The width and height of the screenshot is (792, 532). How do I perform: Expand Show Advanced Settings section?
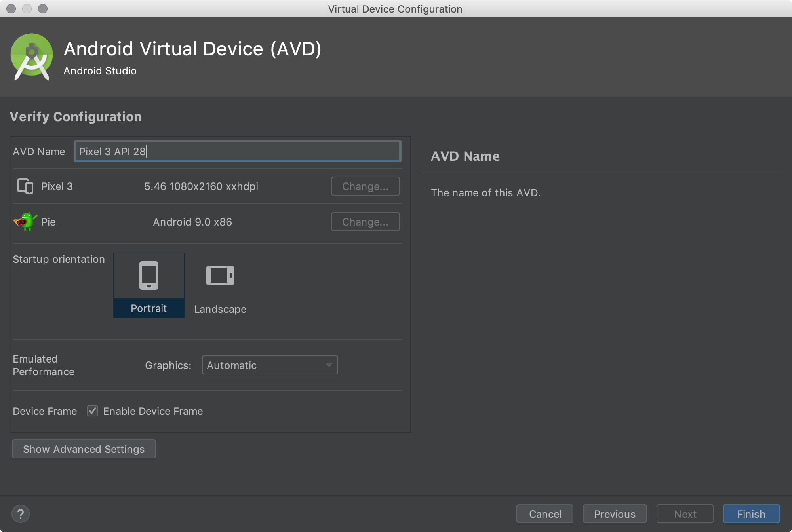[83, 449]
